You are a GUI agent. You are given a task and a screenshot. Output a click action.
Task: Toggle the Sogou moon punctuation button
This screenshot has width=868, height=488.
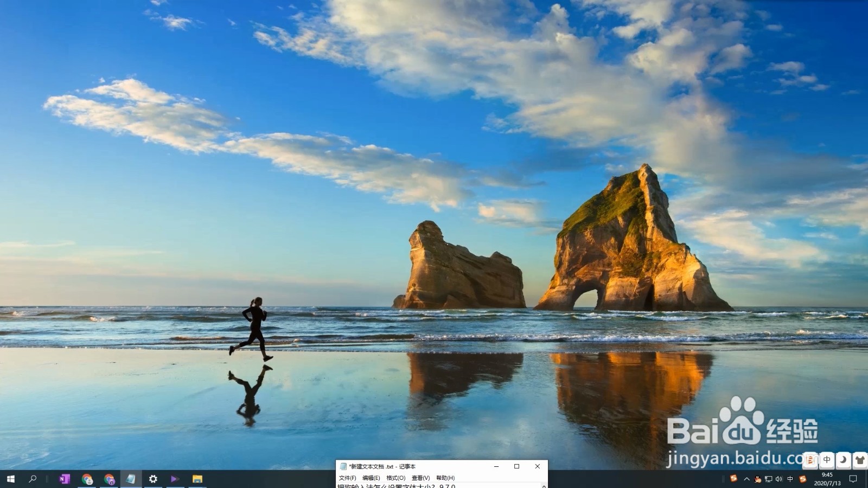843,460
